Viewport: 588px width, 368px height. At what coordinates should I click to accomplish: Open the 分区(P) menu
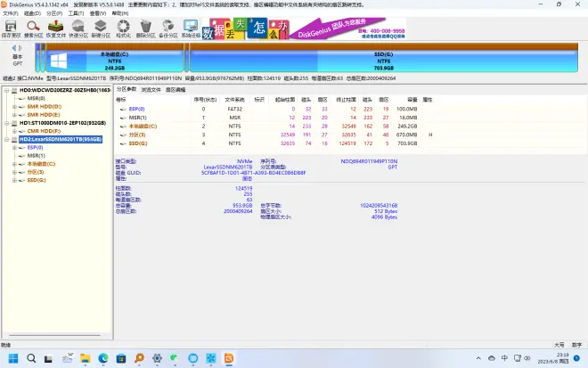pos(54,14)
